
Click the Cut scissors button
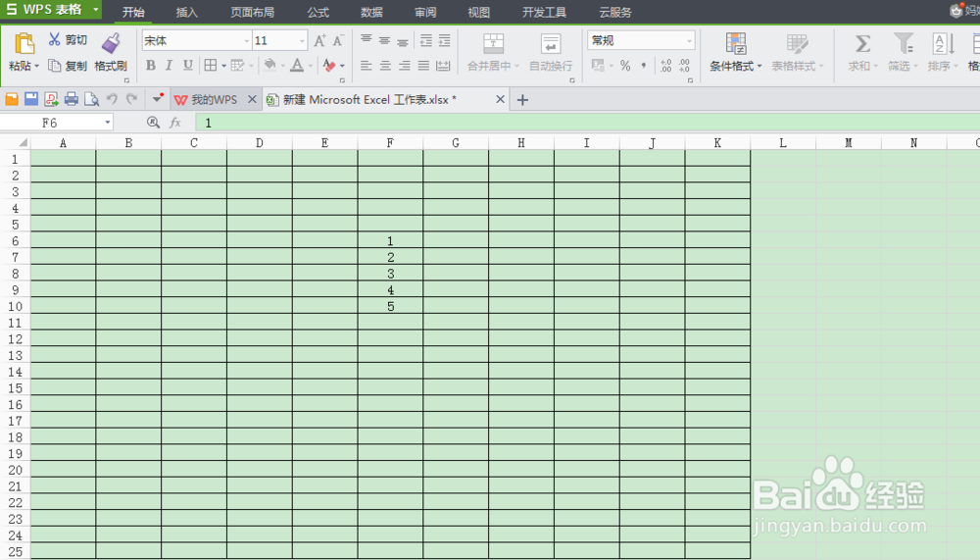click(67, 40)
